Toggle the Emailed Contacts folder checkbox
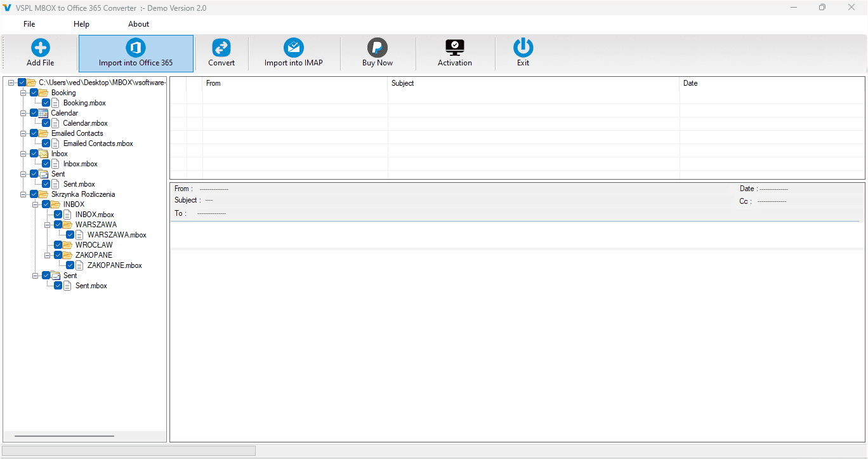The width and height of the screenshot is (868, 459). point(34,133)
